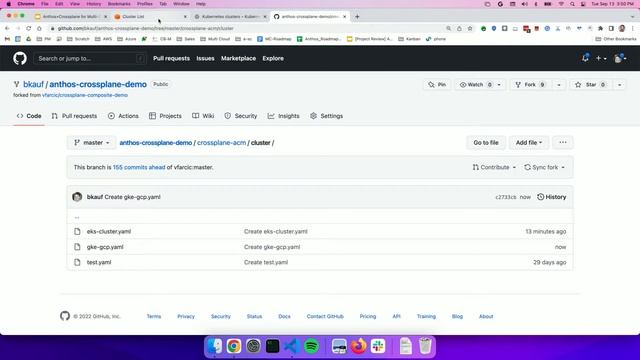
Task: Click the Search or jump to field
Action: click(89, 58)
